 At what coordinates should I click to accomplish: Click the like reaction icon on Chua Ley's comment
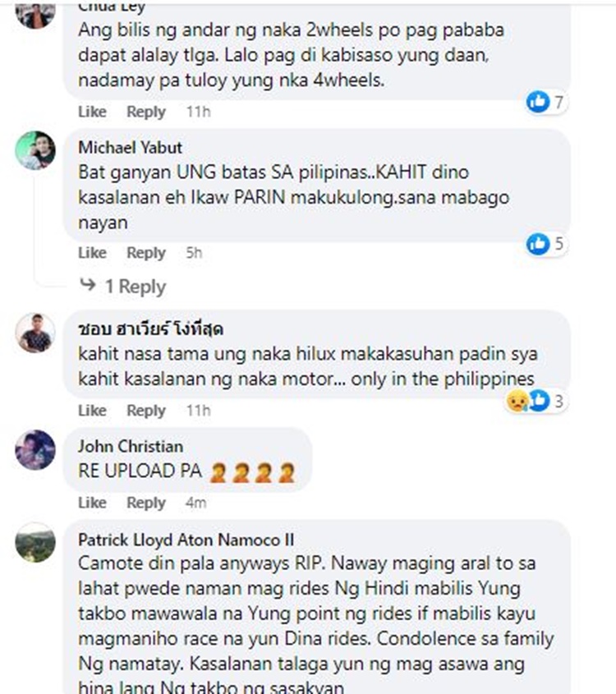point(538,101)
